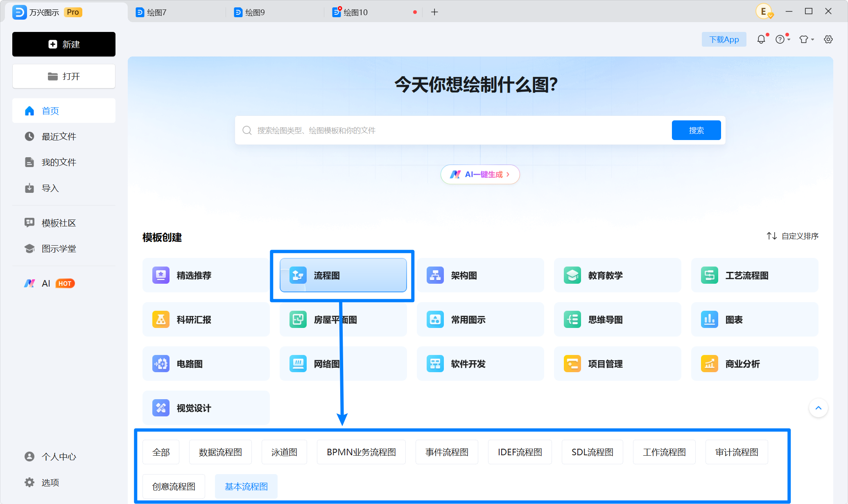Select the 架构图 category
Image resolution: width=848 pixels, height=504 pixels.
480,275
